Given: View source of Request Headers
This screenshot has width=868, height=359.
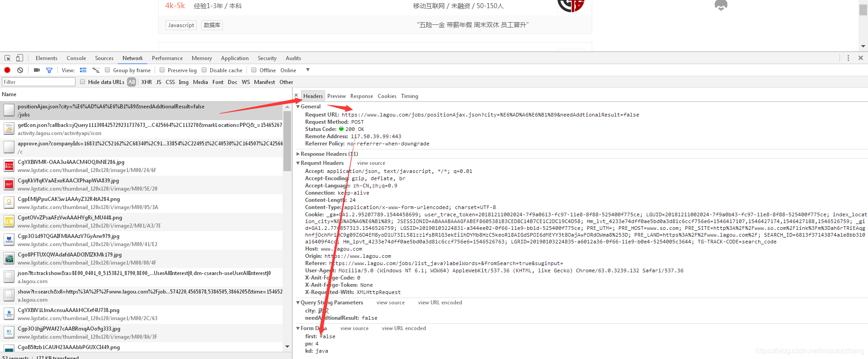Looking at the screenshot, I should 371,163.
